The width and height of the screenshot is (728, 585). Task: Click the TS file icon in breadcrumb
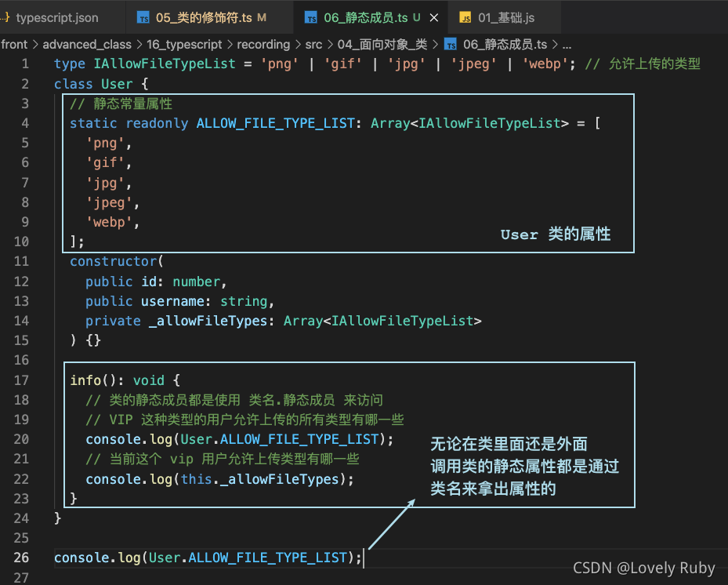coord(451,45)
